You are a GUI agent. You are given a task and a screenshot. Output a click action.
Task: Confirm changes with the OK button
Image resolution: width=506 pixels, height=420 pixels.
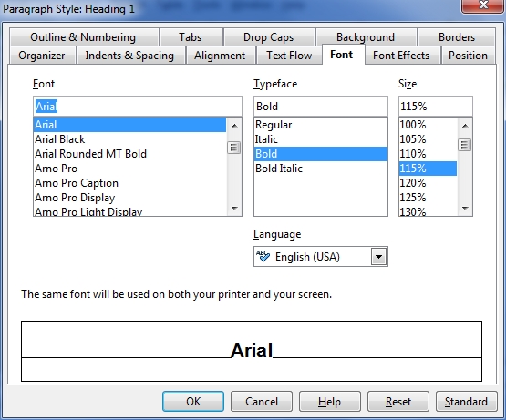(x=193, y=401)
